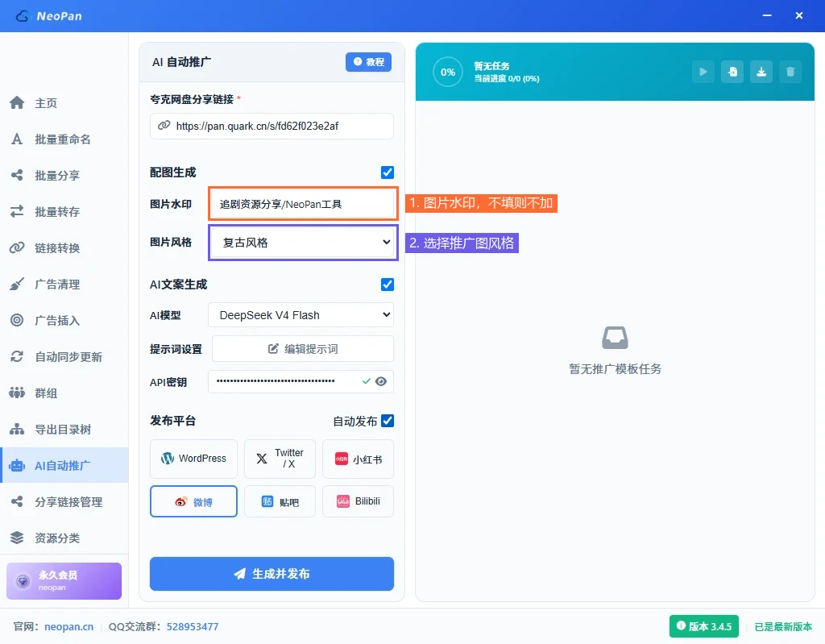Click the 当前进度 0/0 (0%) text
The width and height of the screenshot is (825, 644).
pyautogui.click(x=506, y=78)
